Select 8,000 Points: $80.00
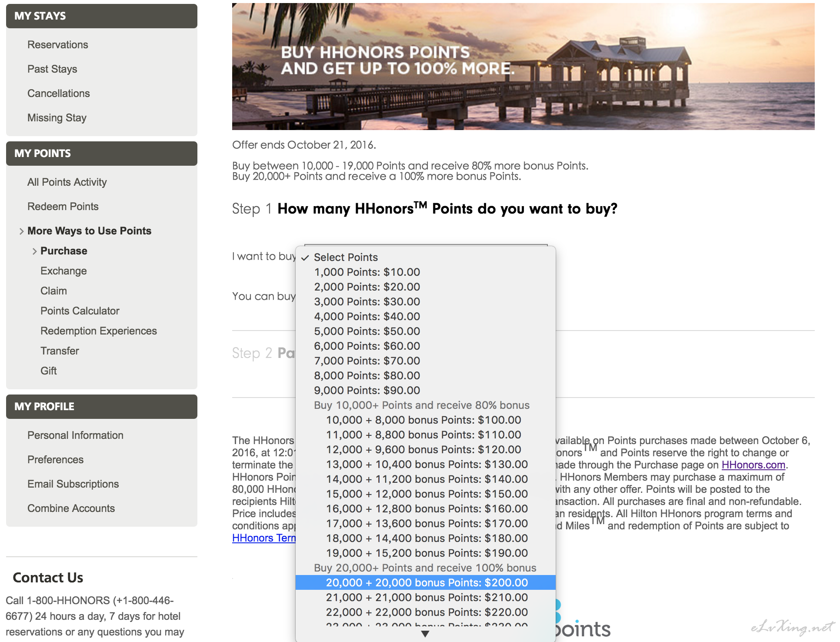 [426, 376]
